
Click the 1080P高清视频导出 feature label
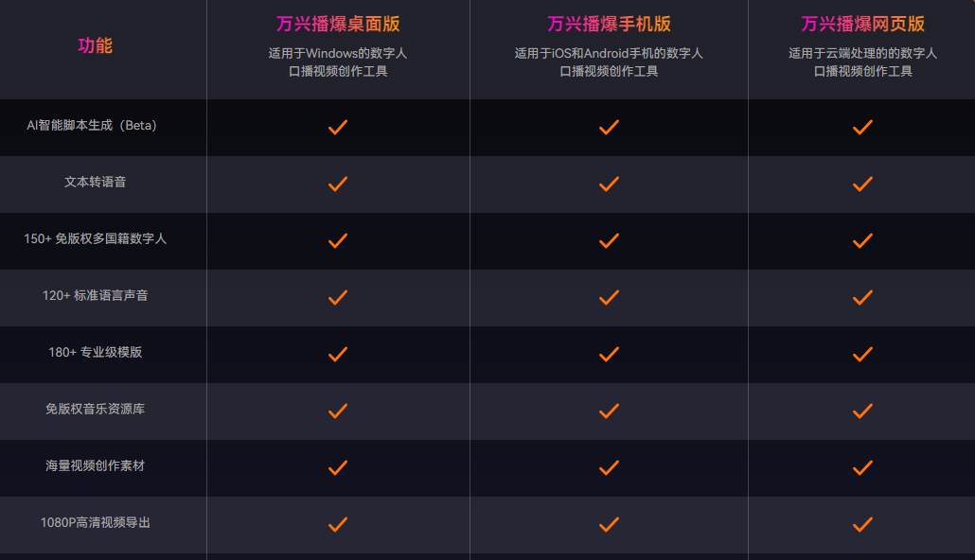pyautogui.click(x=96, y=523)
